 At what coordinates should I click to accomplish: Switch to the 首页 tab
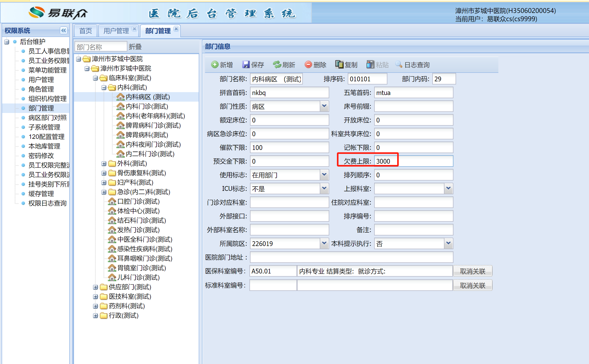[x=86, y=31]
